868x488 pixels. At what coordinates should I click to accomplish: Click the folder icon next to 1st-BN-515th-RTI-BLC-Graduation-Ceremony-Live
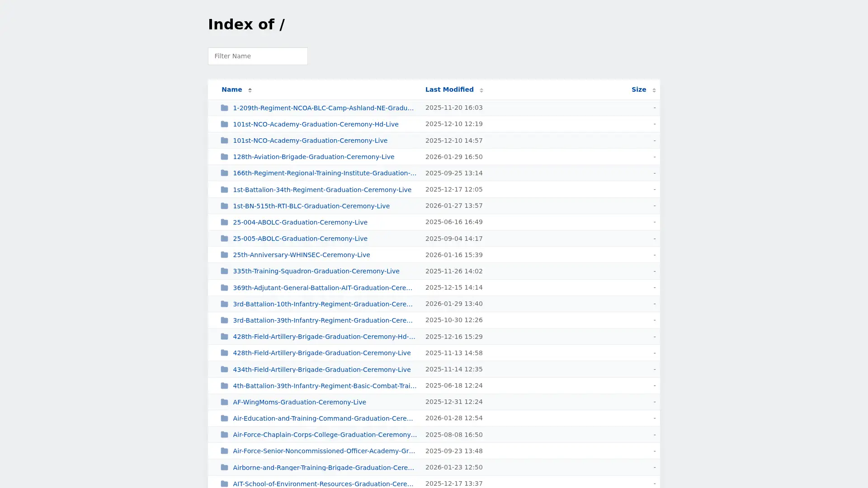[x=224, y=206]
